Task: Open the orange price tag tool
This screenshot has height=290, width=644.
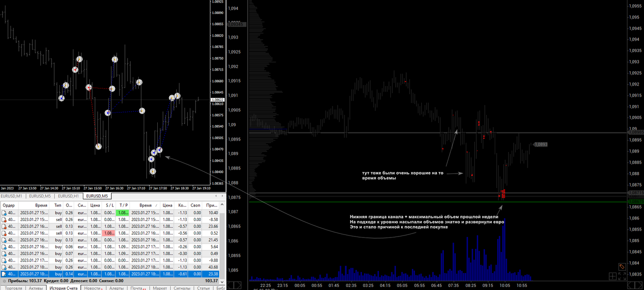Action: point(622,266)
